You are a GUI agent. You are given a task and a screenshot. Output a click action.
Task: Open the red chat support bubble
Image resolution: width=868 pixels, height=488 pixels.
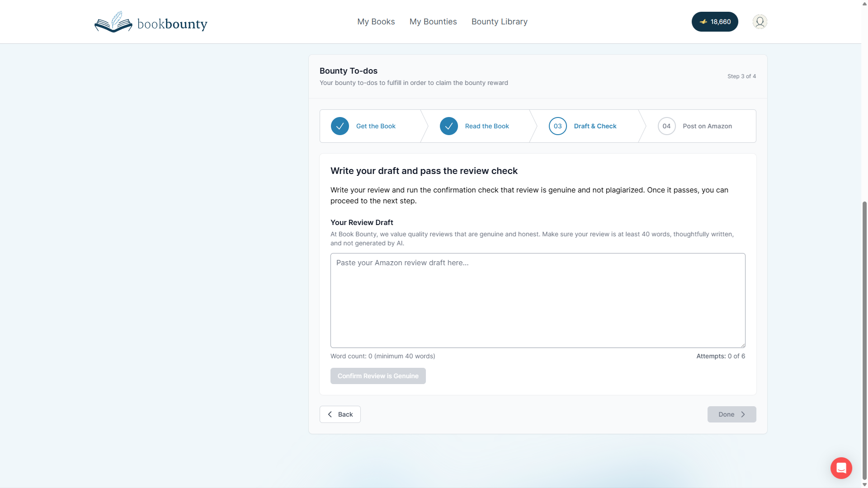tap(841, 468)
